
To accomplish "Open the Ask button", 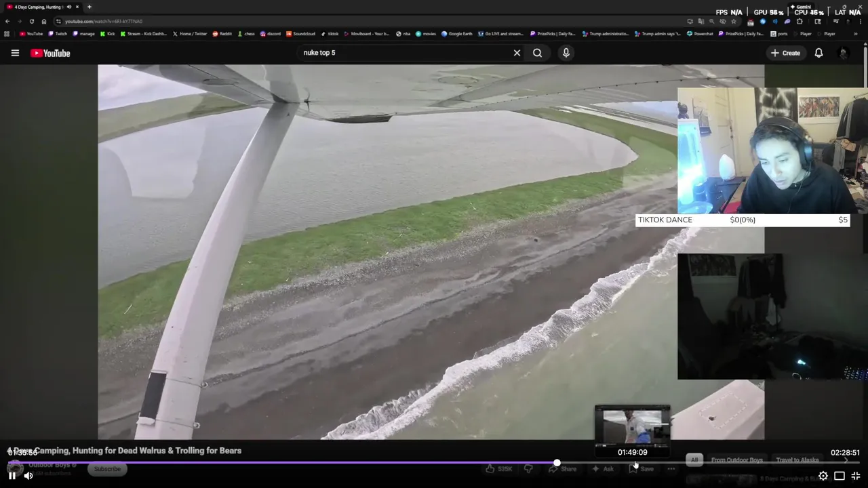I will [602, 469].
